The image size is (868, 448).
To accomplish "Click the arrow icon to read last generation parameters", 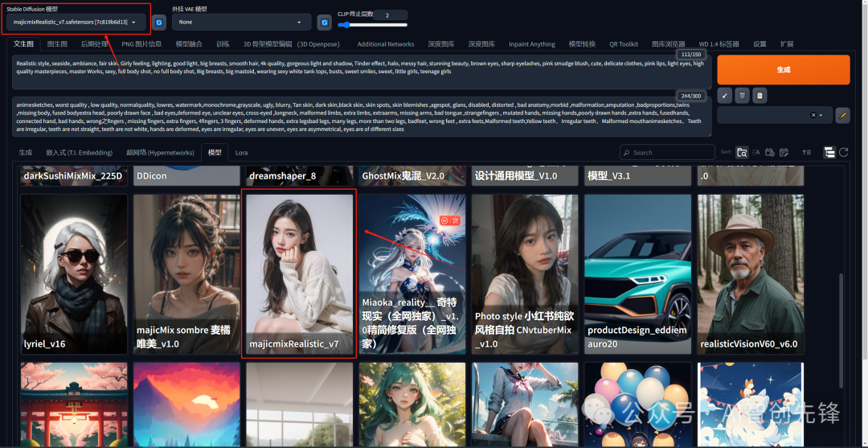I will coord(724,96).
